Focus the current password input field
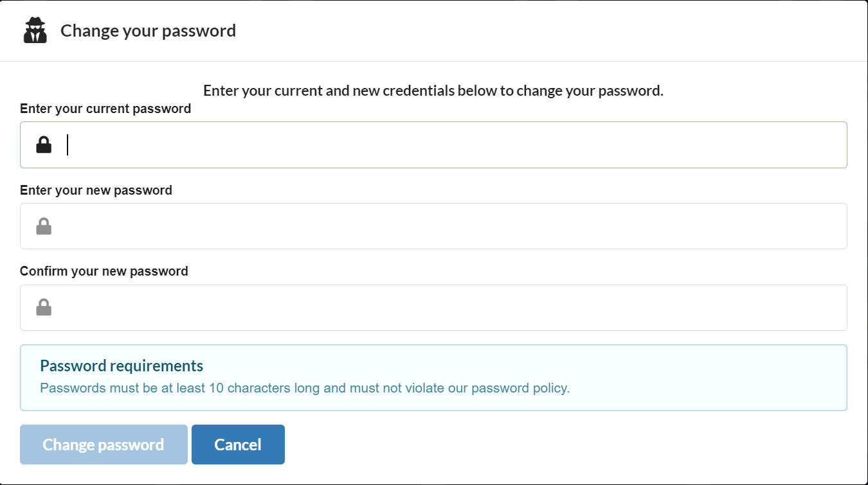Viewport: 868px width, 485px height. (433, 145)
